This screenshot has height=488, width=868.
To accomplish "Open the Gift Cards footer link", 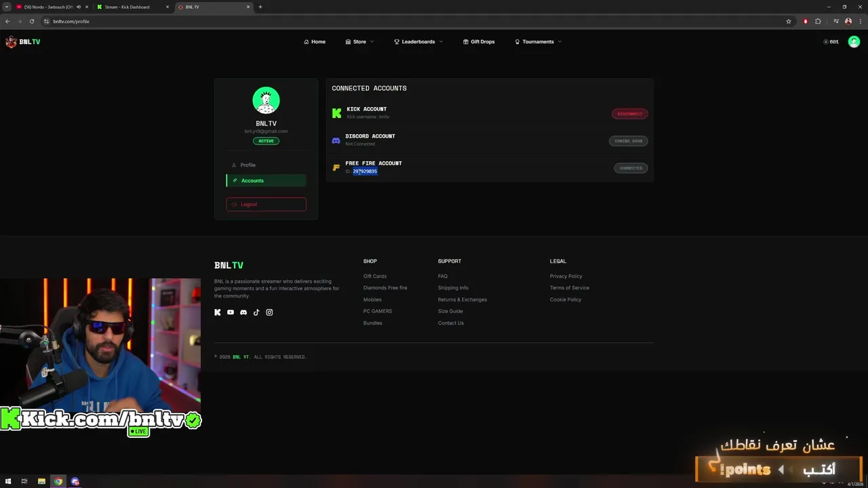I will click(x=375, y=277).
